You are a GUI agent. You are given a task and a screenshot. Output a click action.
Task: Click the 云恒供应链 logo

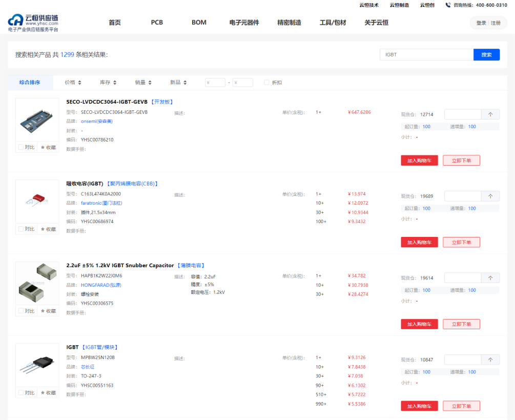click(33, 23)
